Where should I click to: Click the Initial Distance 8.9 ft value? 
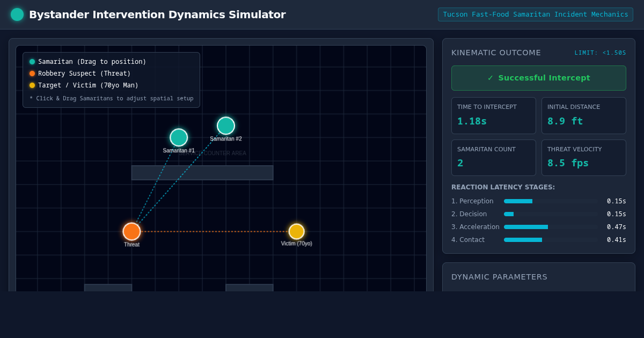pyautogui.click(x=565, y=121)
